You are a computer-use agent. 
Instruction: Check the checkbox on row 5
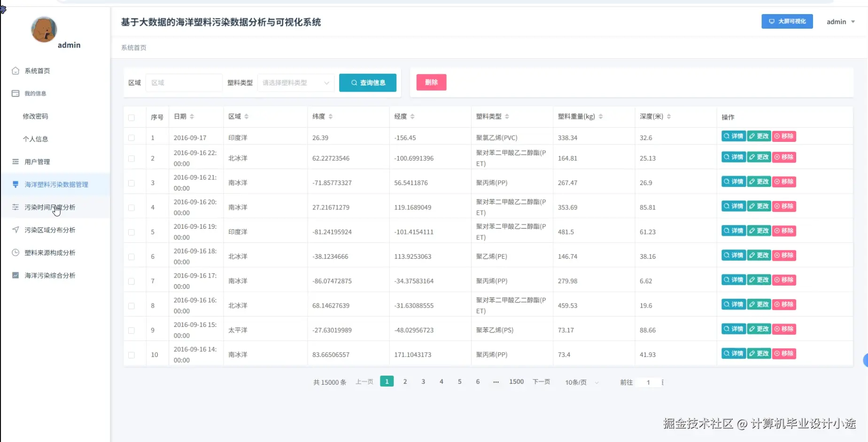132,232
